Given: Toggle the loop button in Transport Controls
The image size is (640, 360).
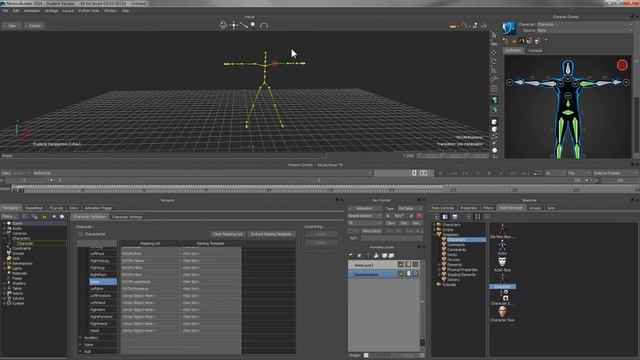Looking at the screenshot, I should [538, 173].
